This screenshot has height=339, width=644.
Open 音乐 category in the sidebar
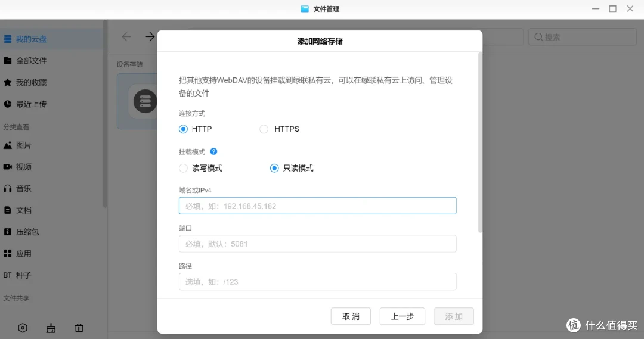point(51,189)
